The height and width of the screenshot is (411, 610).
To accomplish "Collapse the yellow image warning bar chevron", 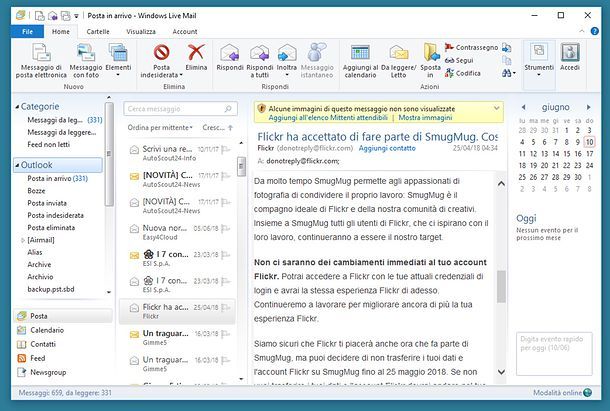I will pos(496,108).
